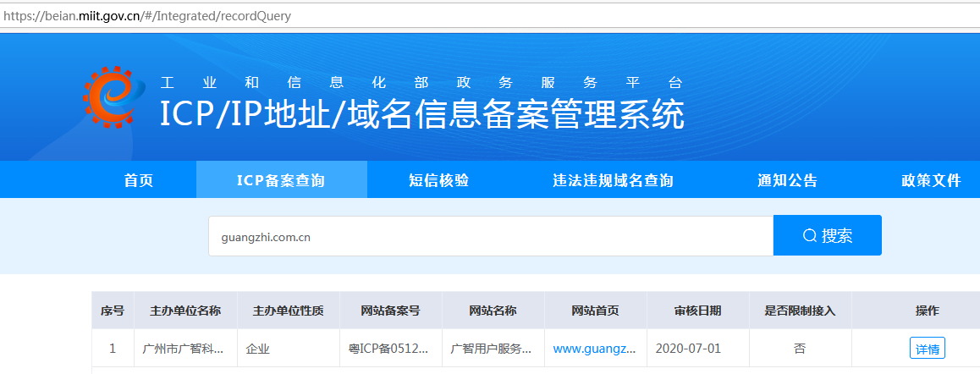Screen dimensions: 980x374
Task: Click the 网站首页 column header
Action: point(596,311)
